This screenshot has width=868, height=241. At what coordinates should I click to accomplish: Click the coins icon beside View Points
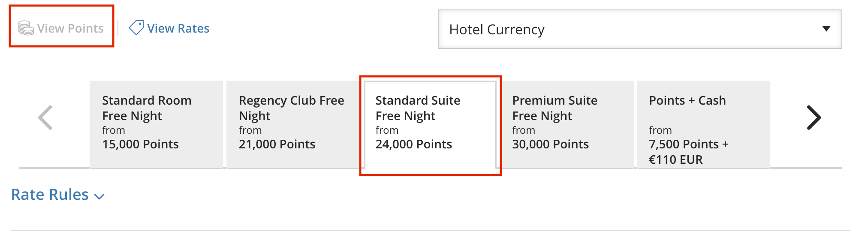26,28
